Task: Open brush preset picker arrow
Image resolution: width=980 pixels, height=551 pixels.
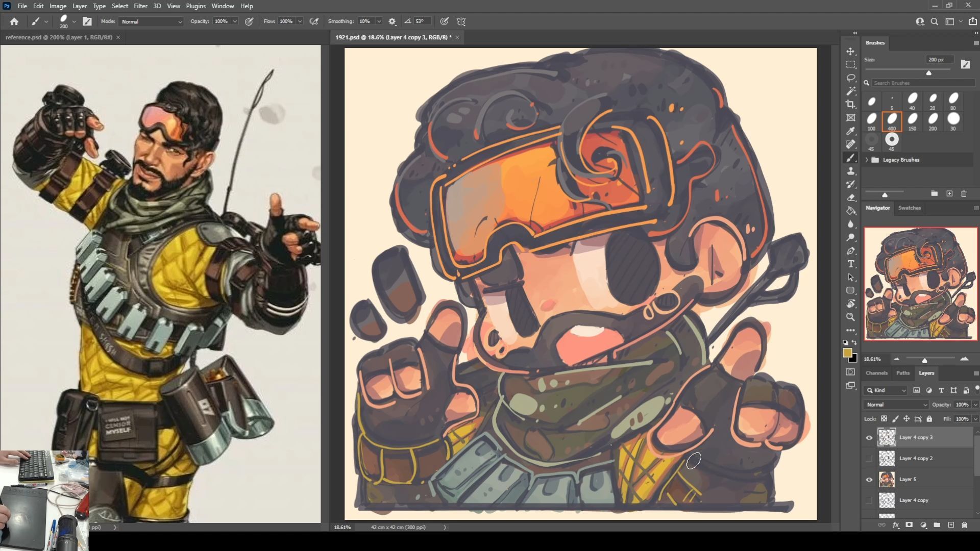Action: pos(74,21)
